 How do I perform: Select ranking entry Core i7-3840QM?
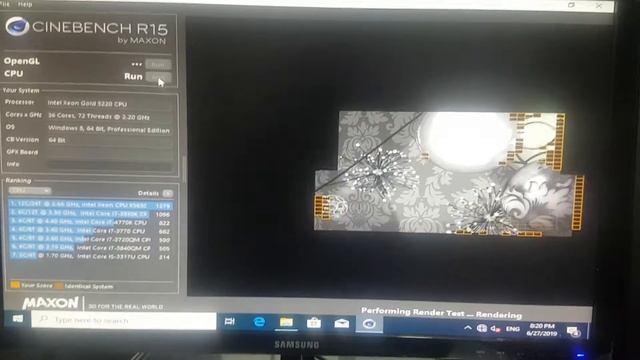tap(90, 248)
